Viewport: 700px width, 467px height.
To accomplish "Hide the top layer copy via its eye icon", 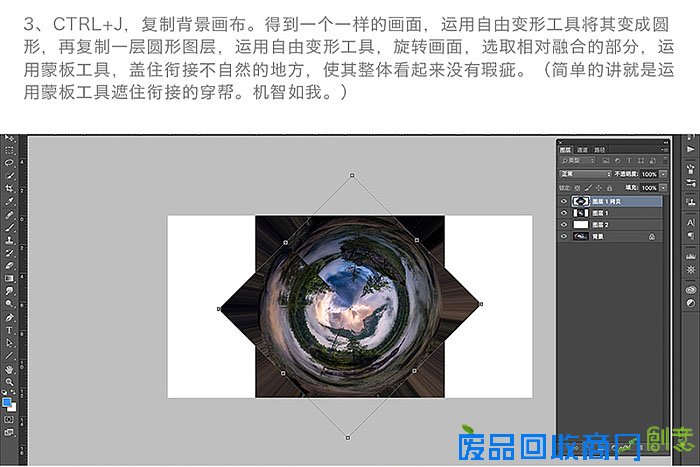I will pyautogui.click(x=564, y=201).
